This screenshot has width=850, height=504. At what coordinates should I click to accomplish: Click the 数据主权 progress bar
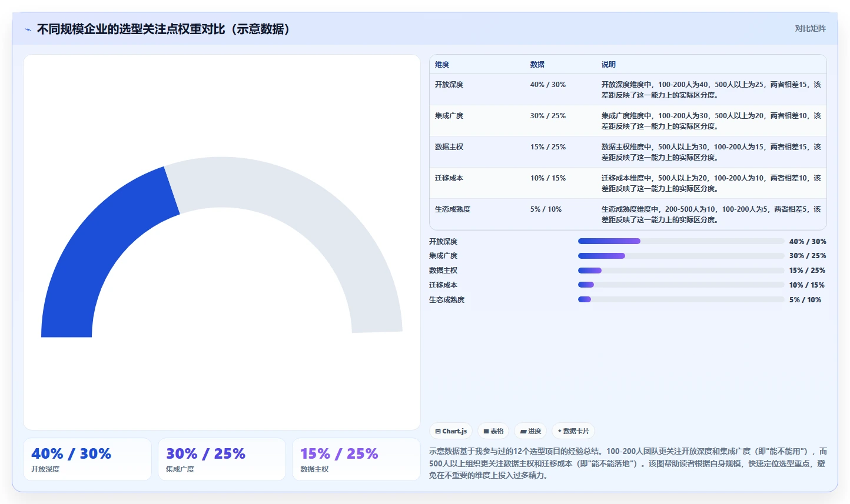tap(681, 271)
